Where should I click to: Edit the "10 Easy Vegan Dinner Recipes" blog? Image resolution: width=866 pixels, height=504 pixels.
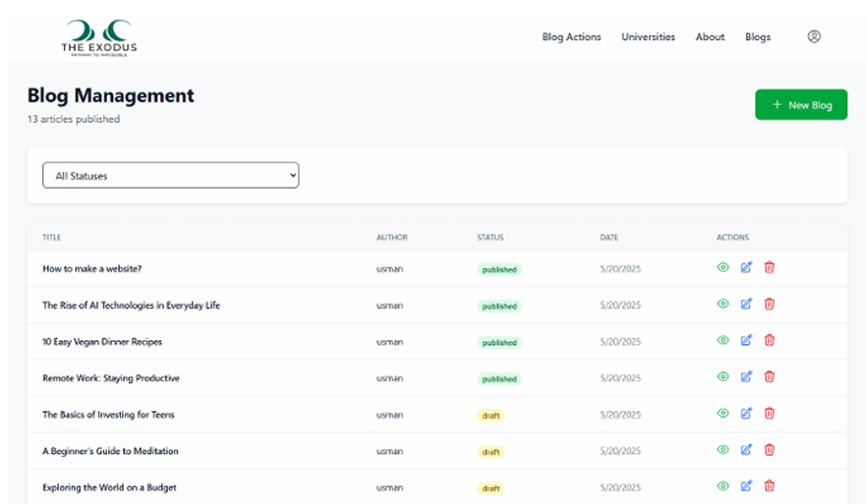click(x=746, y=340)
